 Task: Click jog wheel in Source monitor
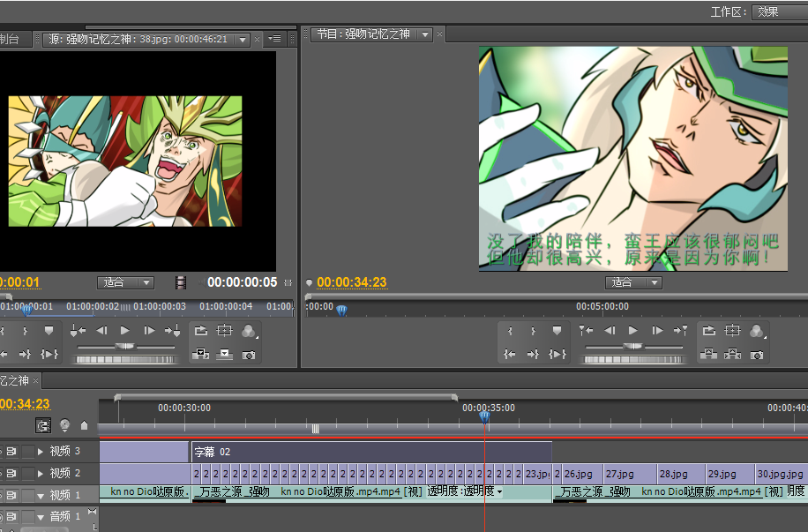(x=125, y=359)
